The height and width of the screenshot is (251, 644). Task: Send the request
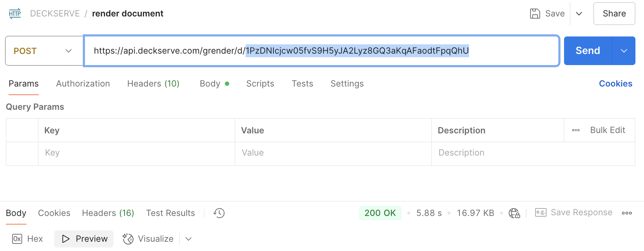pyautogui.click(x=588, y=51)
